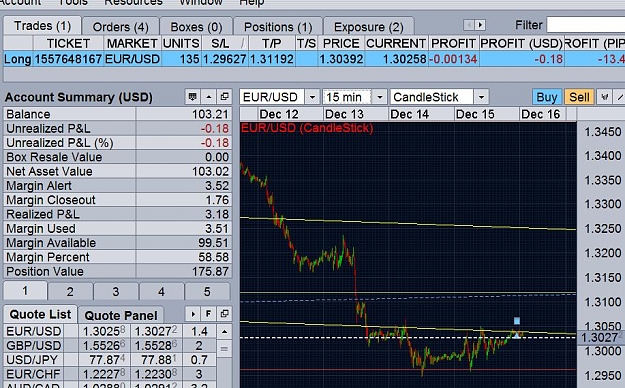Viewport: 625px width, 388px height.
Task: Open the EUR/USD chart pair dropdown arrow
Action: pos(312,97)
